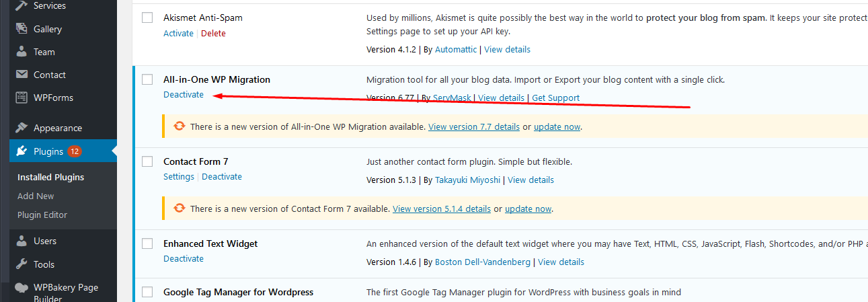Click the WPForms icon in sidebar
Viewport: 868px width, 302px height.
point(22,98)
